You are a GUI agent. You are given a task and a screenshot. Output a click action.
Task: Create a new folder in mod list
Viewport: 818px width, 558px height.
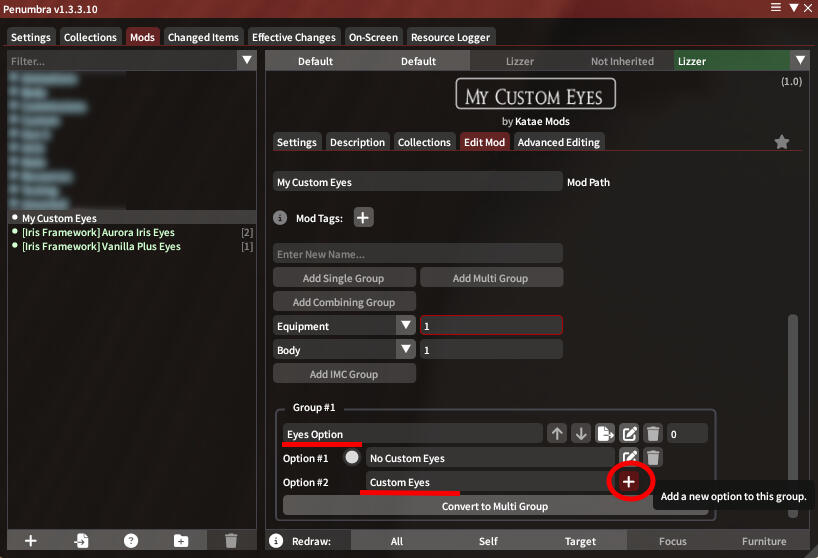click(x=181, y=541)
